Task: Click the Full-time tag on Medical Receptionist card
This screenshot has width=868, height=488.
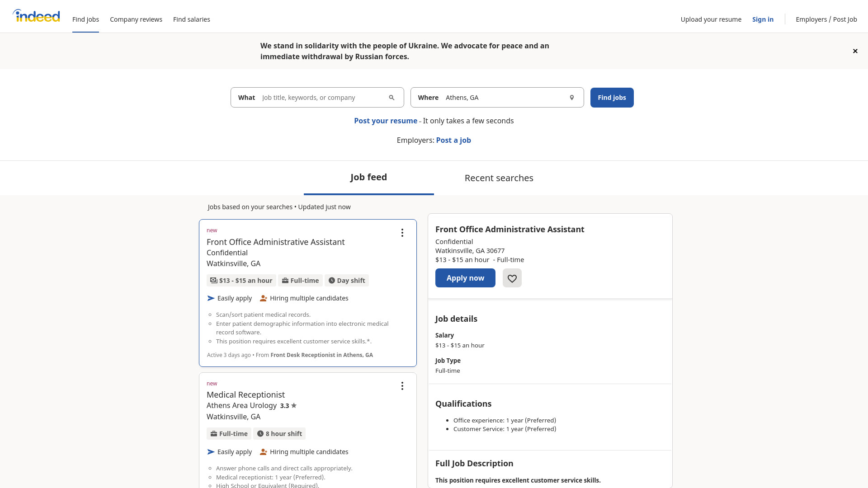Action: 229,434
